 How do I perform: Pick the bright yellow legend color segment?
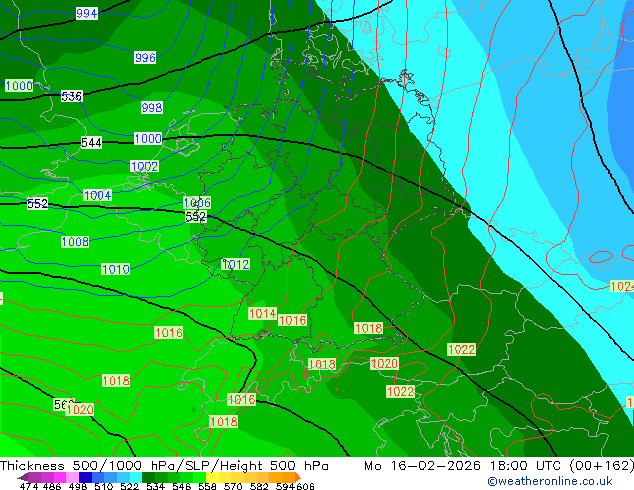pyautogui.click(x=213, y=477)
